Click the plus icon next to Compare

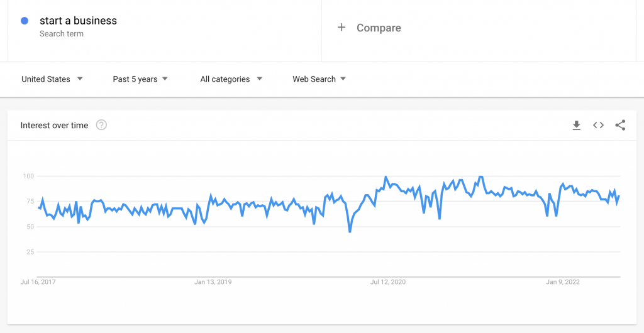coord(341,28)
